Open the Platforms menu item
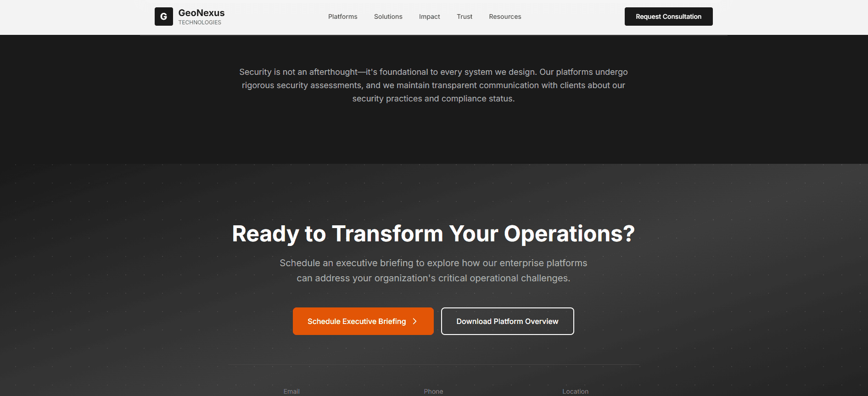This screenshot has height=396, width=868. (342, 17)
